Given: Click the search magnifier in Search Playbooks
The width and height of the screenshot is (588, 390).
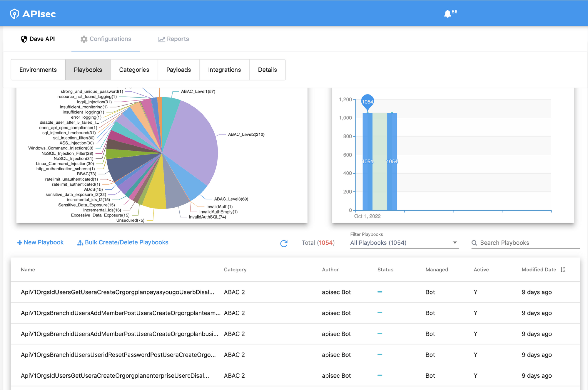Looking at the screenshot, I should click(x=474, y=243).
